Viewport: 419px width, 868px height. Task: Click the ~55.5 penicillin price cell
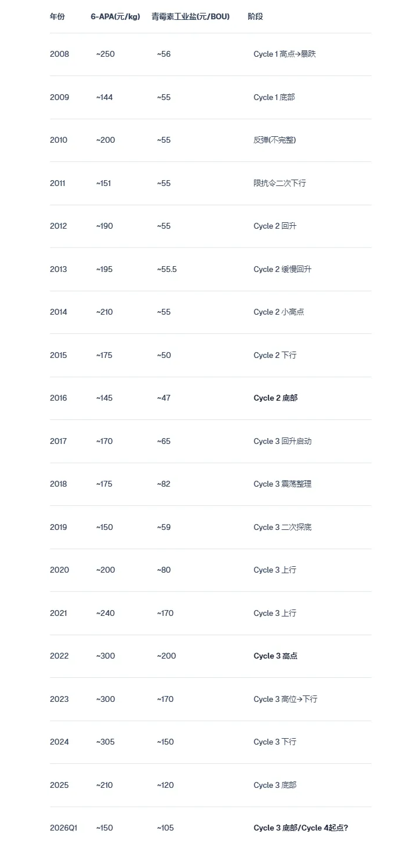(x=167, y=269)
